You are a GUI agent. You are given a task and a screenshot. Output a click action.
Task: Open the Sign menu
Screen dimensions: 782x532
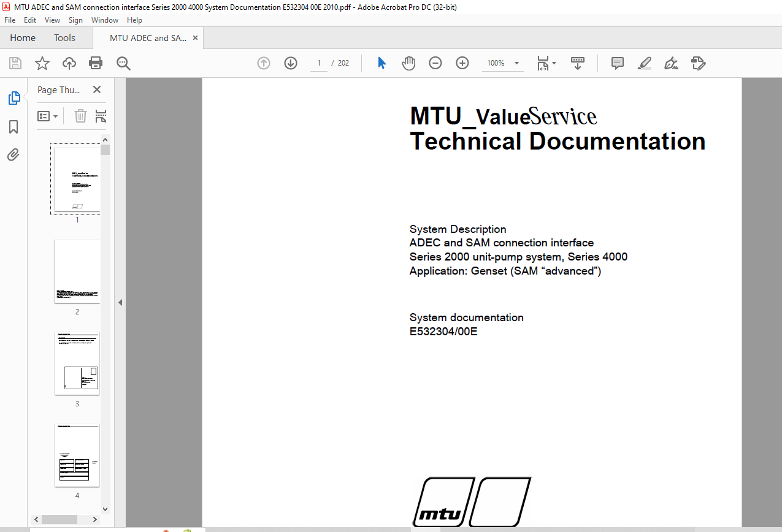point(75,20)
